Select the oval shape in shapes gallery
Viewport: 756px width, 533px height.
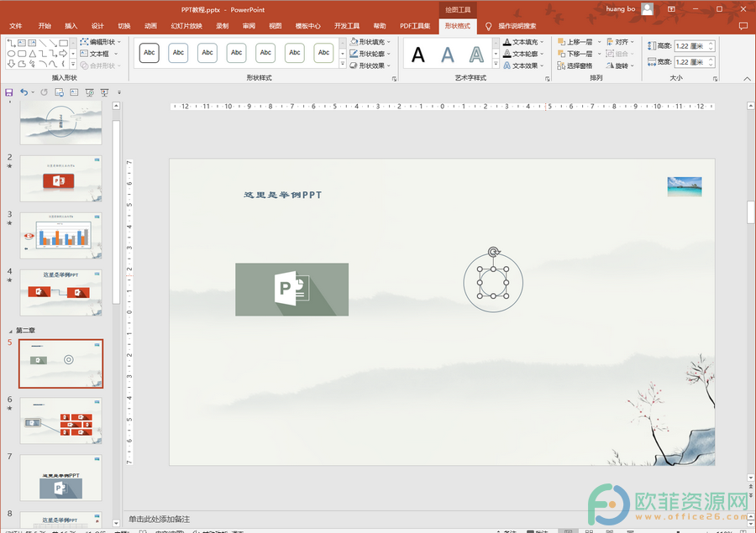tap(11, 54)
